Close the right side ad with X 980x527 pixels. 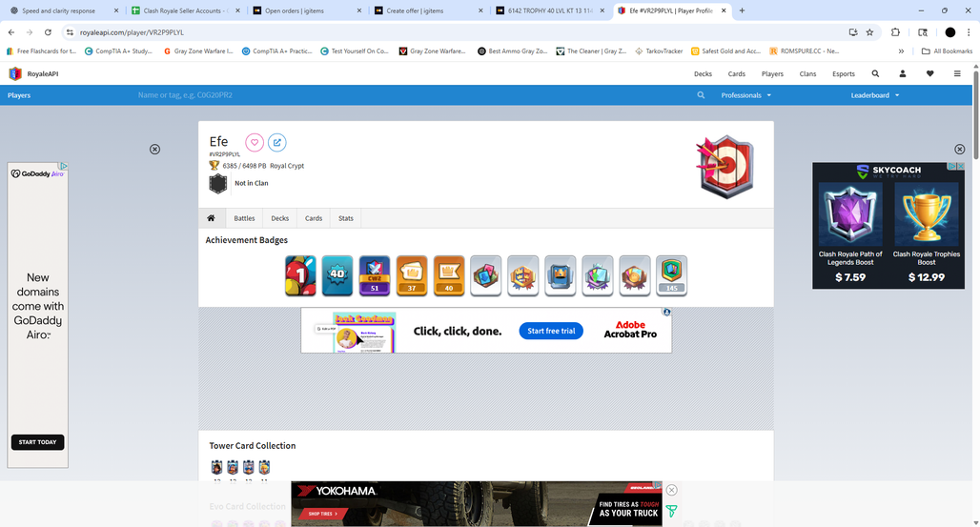(x=959, y=150)
